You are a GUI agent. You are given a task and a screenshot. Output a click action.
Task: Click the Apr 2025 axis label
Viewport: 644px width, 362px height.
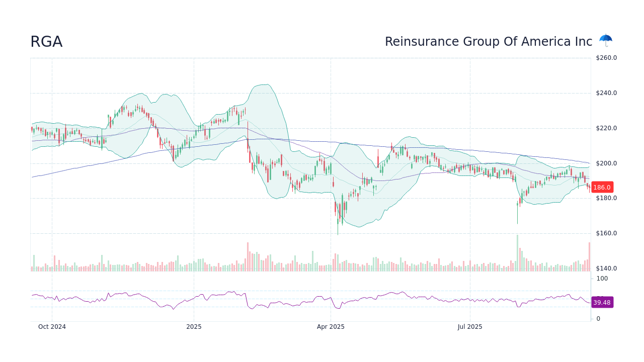pos(331,326)
